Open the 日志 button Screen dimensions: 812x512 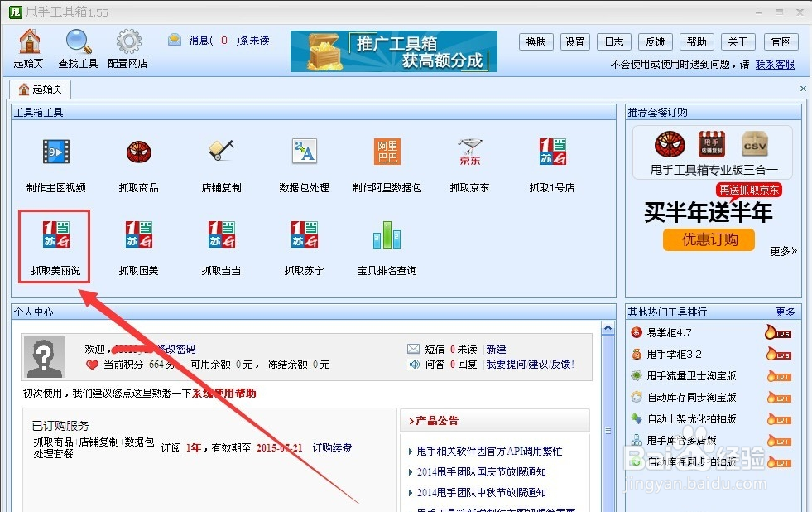pos(614,41)
